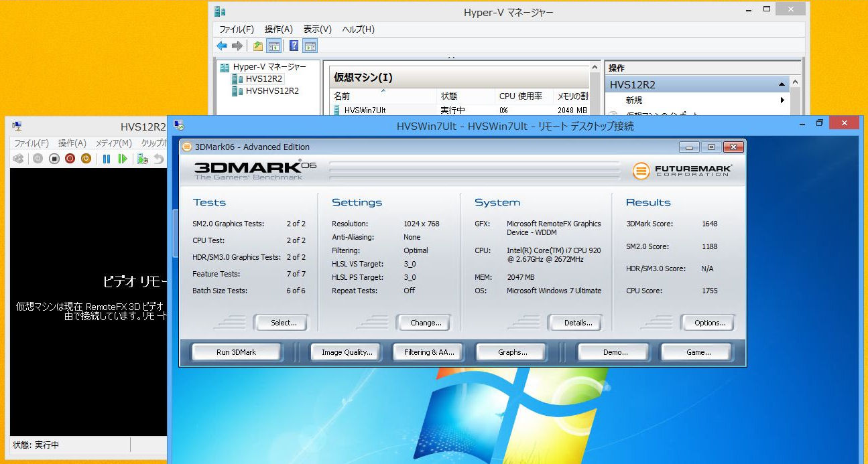The image size is (868, 464).
Task: Click the 状態: 実行中 status bar text
Action: pos(37,445)
